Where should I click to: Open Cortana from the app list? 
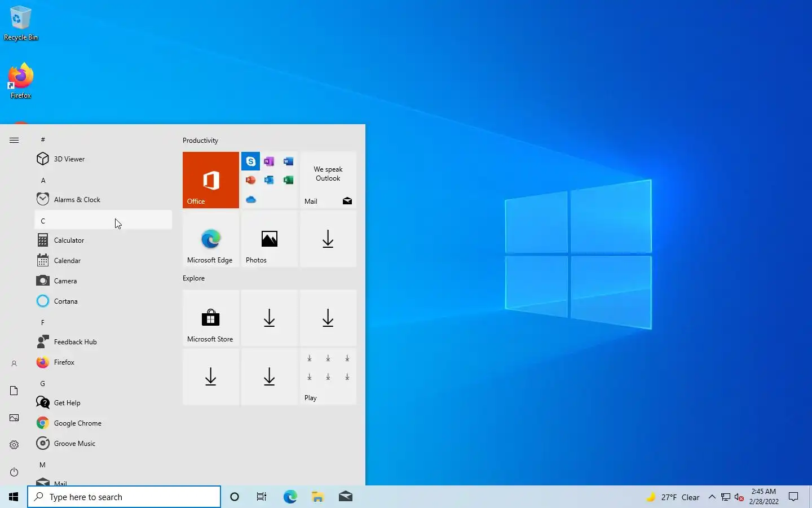[x=103, y=301]
